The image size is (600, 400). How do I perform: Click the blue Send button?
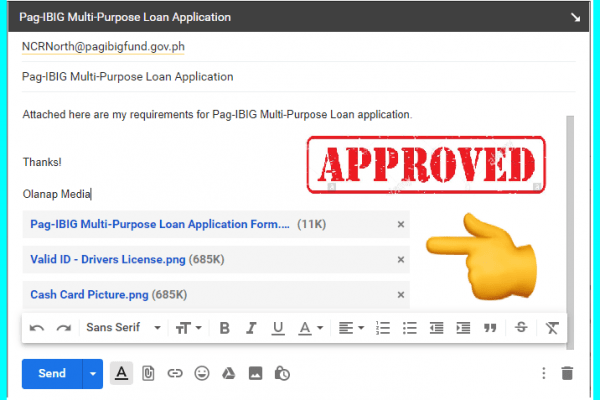point(52,373)
